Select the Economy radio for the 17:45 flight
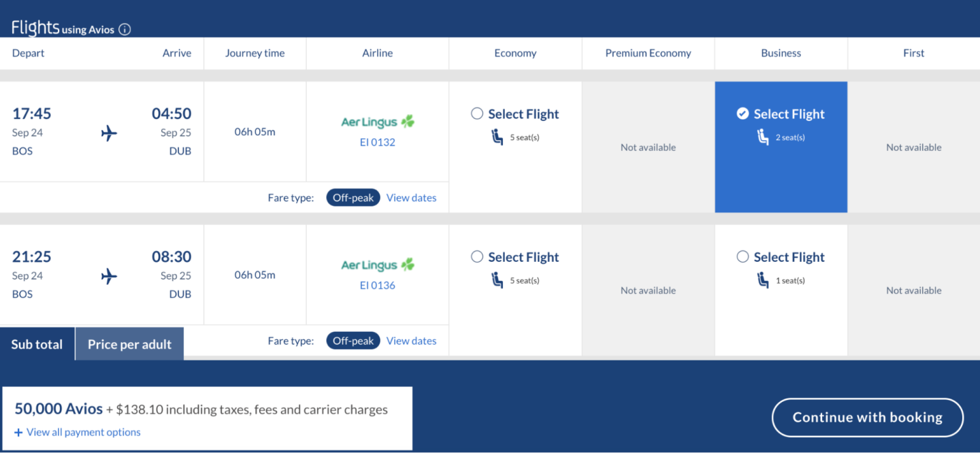Screen dimensions: 980x453 coord(477,114)
